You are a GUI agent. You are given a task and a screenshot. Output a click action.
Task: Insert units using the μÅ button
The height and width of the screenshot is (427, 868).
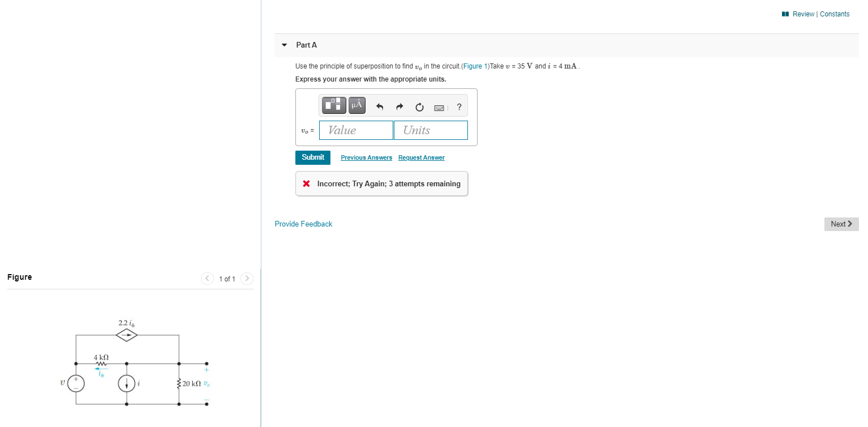(356, 105)
